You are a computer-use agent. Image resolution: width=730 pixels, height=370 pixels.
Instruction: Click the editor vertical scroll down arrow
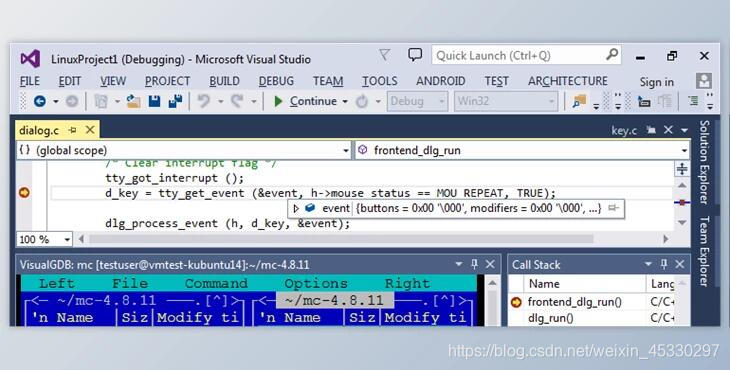point(682,222)
